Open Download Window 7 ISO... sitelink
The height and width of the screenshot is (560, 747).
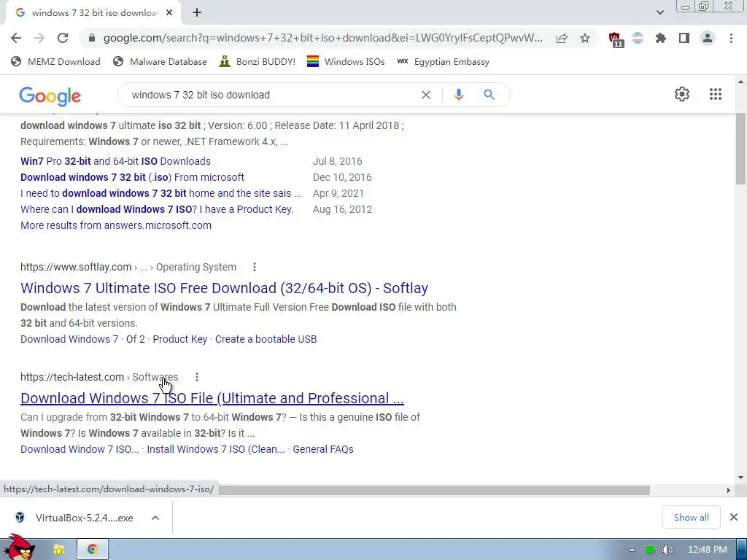click(80, 449)
